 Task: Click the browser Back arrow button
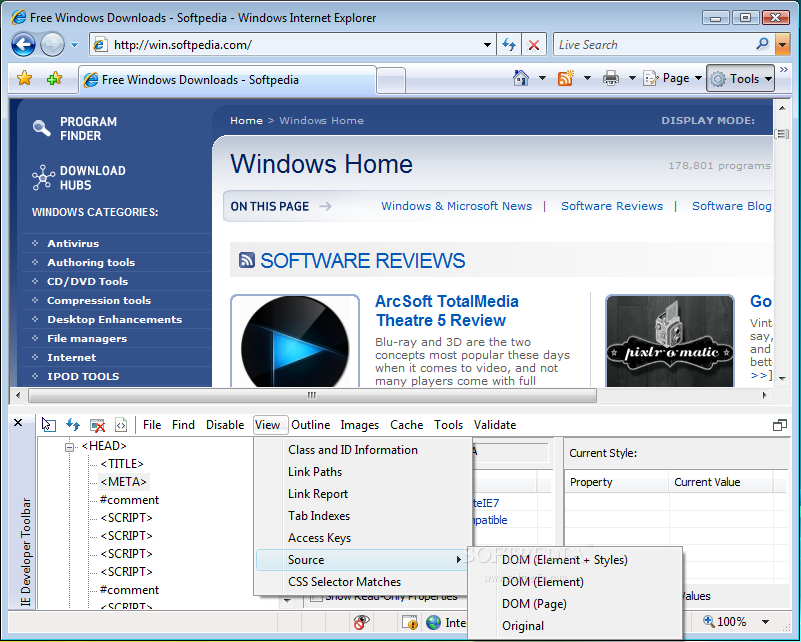pyautogui.click(x=23, y=44)
